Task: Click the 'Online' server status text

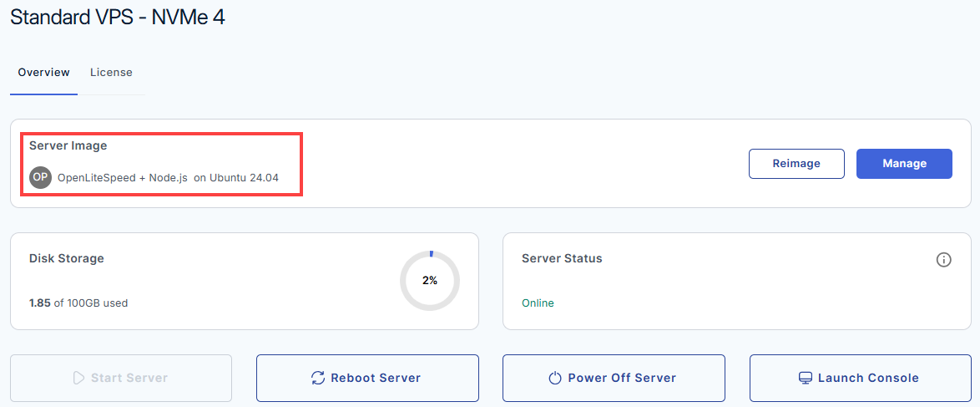Action: coord(538,303)
